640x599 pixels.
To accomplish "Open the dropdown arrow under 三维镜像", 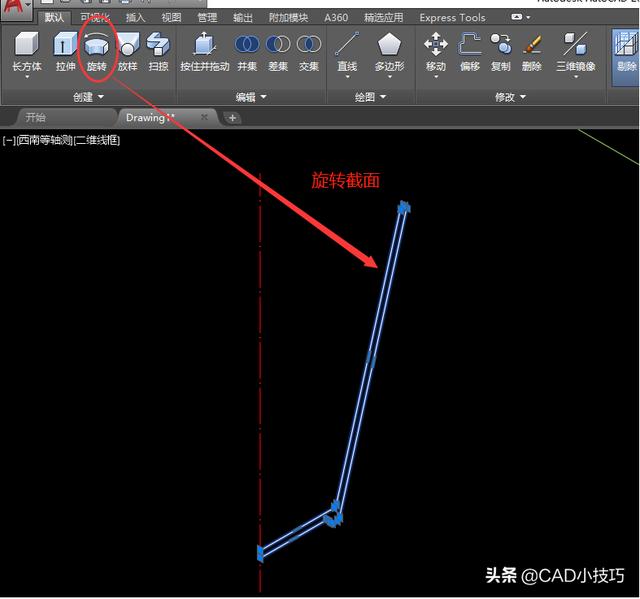I will click(576, 77).
